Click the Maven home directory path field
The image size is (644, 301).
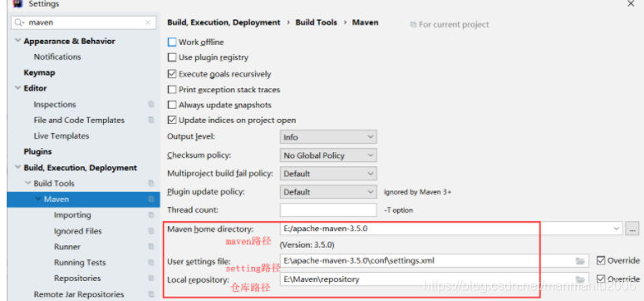click(x=451, y=229)
